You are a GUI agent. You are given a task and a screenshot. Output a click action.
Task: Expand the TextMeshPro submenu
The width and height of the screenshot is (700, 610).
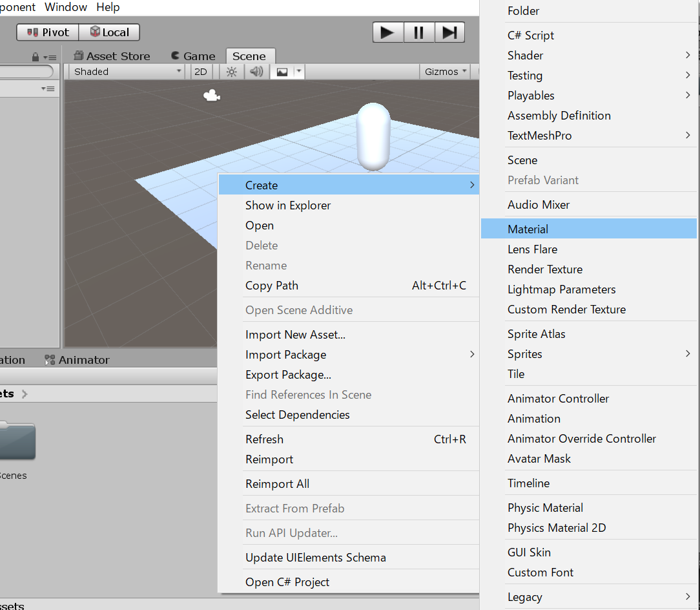point(589,136)
